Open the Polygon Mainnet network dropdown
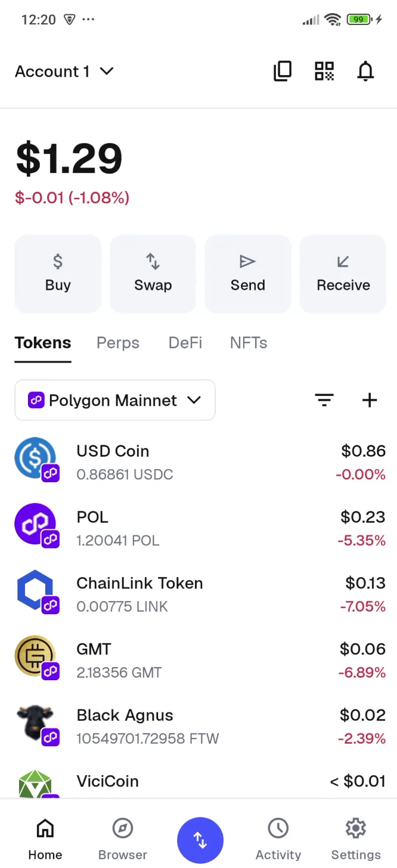Viewport: 397px width, 868px height. tap(114, 400)
